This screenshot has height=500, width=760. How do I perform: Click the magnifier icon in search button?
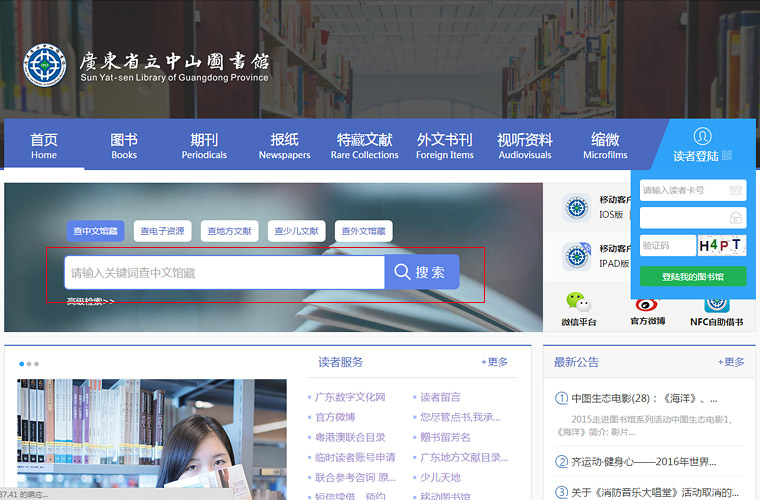pyautogui.click(x=402, y=272)
